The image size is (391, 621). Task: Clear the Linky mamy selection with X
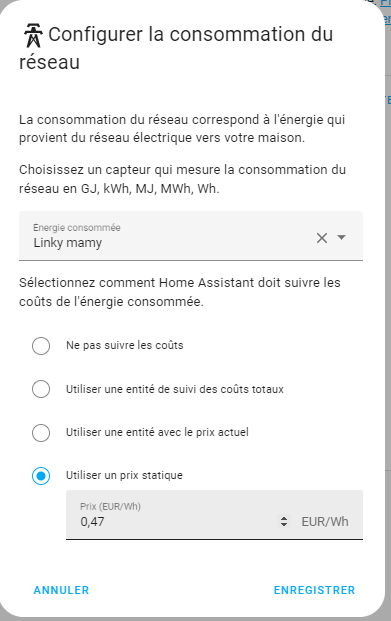(x=322, y=238)
